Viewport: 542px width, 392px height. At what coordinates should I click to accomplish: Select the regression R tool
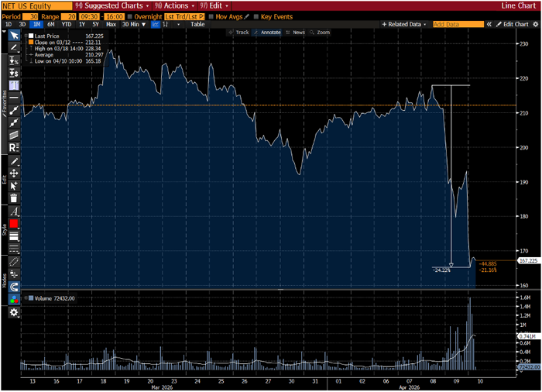[x=14, y=147]
